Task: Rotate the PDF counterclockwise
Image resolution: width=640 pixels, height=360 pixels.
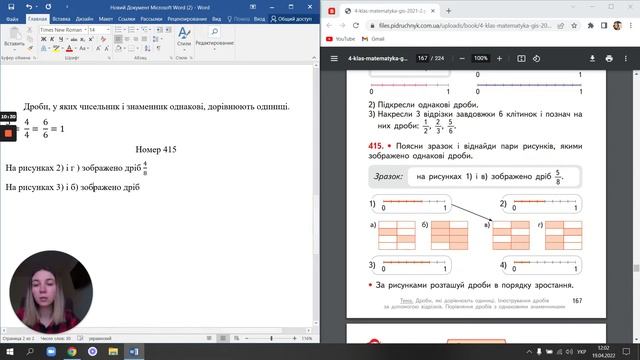Action: (537, 58)
